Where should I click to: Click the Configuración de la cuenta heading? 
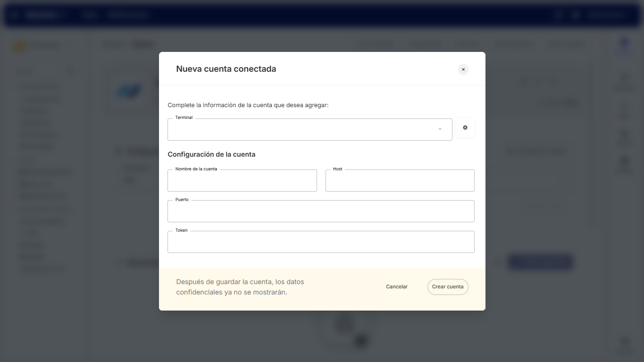[x=211, y=154]
